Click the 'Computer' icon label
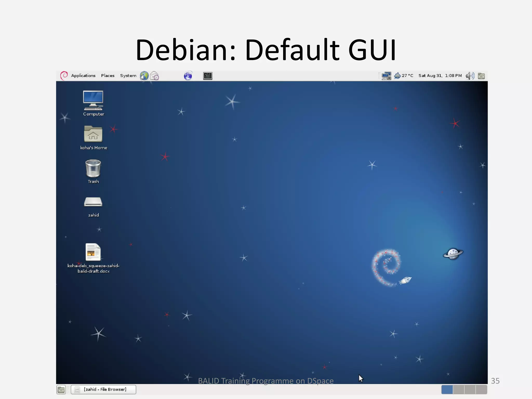 94,114
